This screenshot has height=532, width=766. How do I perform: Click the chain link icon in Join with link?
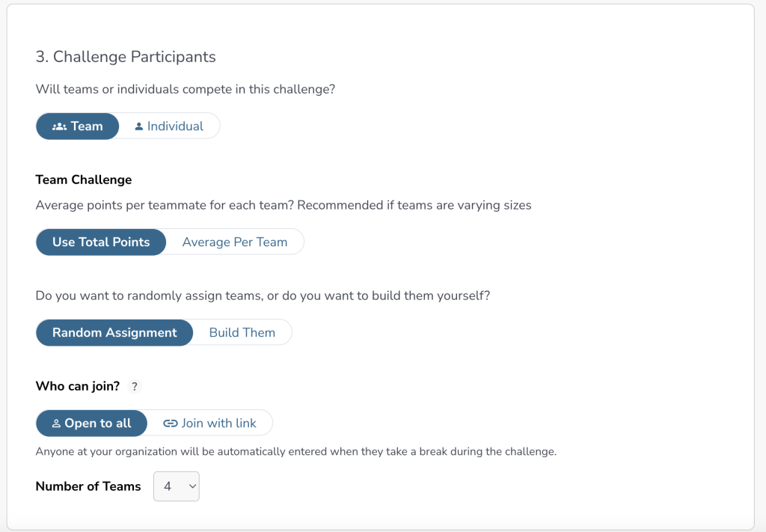[x=171, y=424]
